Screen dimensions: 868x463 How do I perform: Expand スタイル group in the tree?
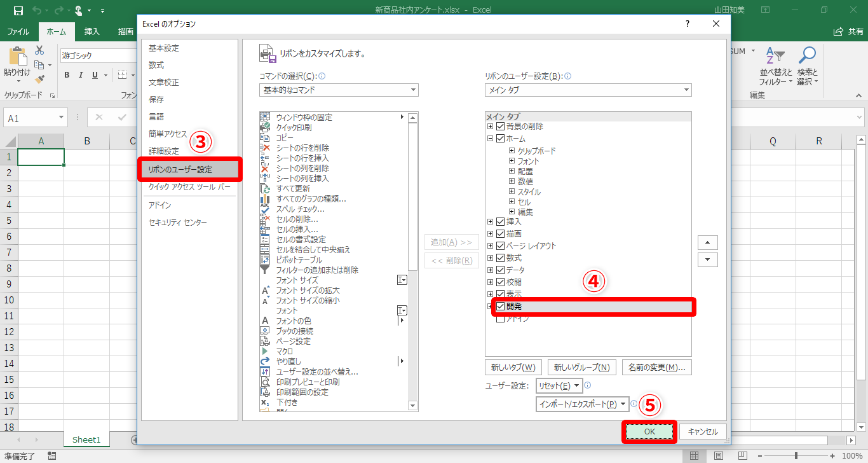click(x=512, y=191)
